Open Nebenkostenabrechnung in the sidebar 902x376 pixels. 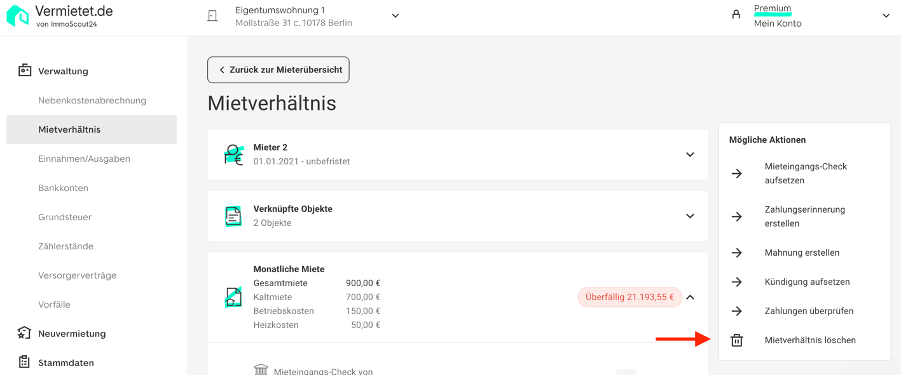point(92,101)
